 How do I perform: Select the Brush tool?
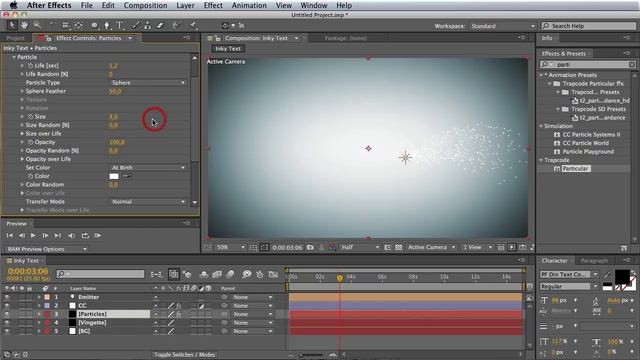136,25
